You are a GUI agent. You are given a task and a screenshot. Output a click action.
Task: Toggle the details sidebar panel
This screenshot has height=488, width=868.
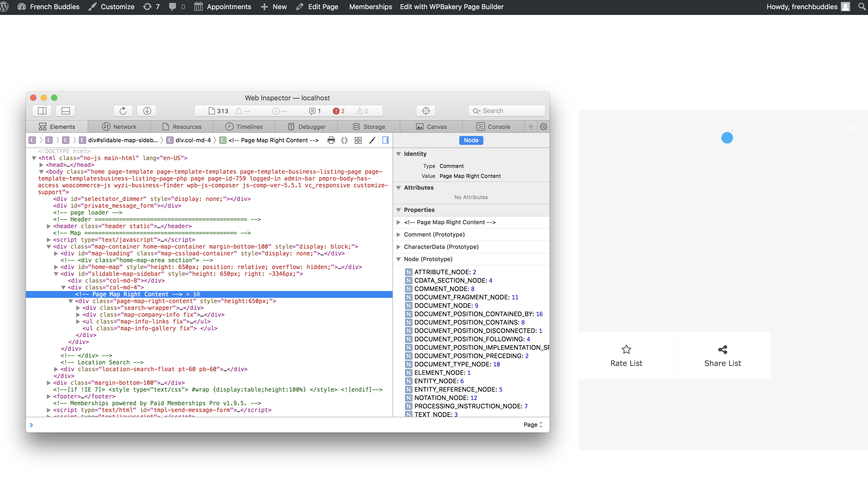tap(386, 140)
